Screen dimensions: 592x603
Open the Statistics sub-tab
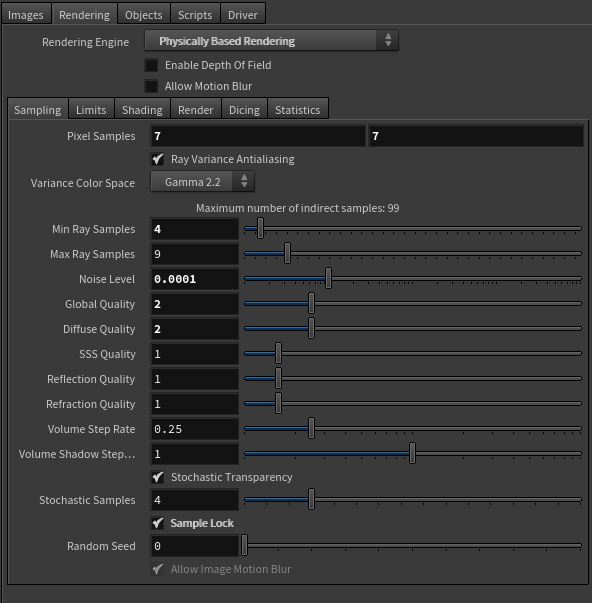tap(298, 110)
